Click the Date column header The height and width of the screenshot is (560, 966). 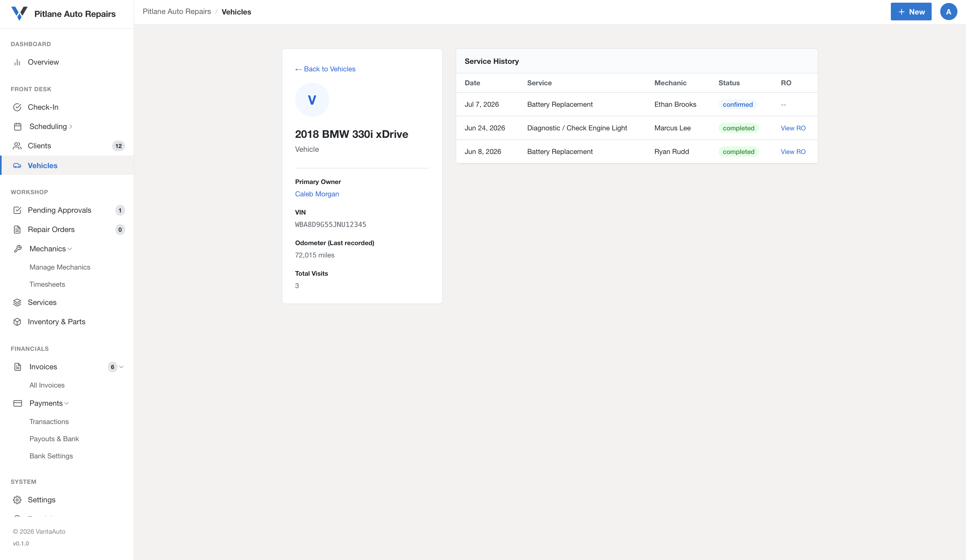472,83
